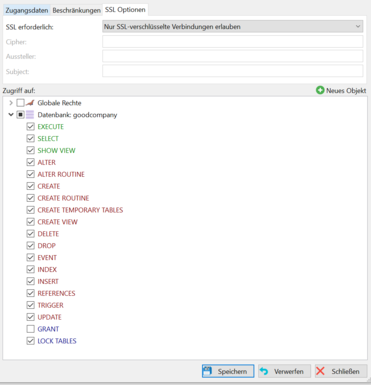
Task: Click the save disk icon on Speichern
Action: [207, 371]
